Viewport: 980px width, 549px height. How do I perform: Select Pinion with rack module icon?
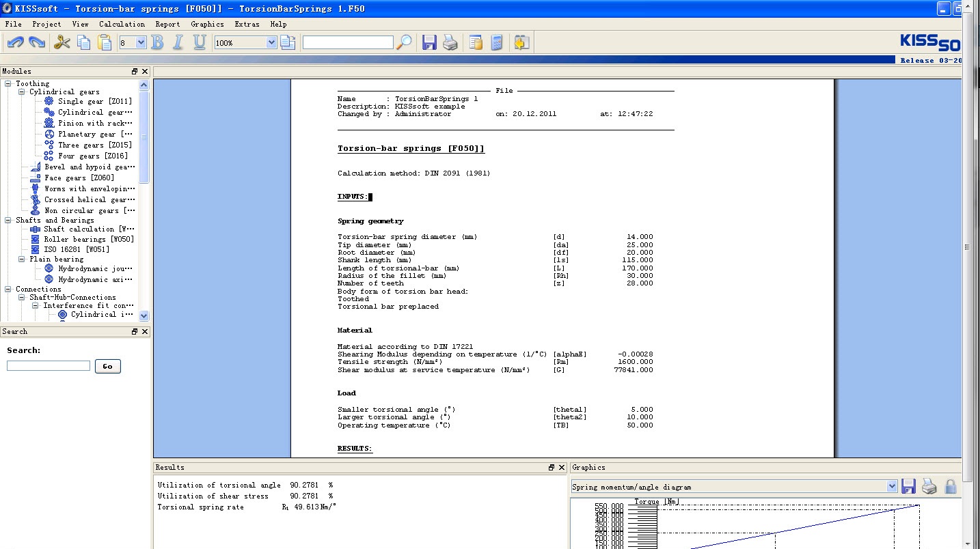click(49, 123)
